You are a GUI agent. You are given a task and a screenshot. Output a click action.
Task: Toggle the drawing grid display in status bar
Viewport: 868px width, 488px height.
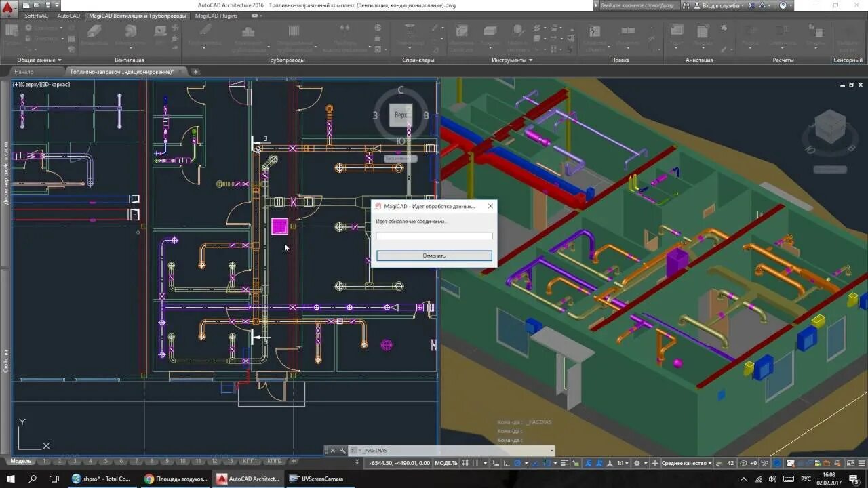[x=467, y=463]
